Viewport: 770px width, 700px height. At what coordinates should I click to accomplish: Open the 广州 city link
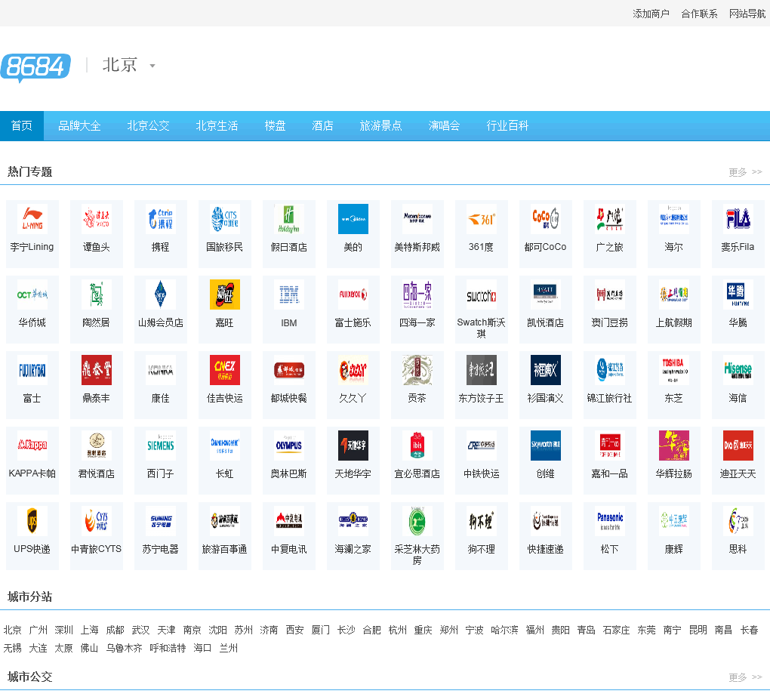point(38,630)
